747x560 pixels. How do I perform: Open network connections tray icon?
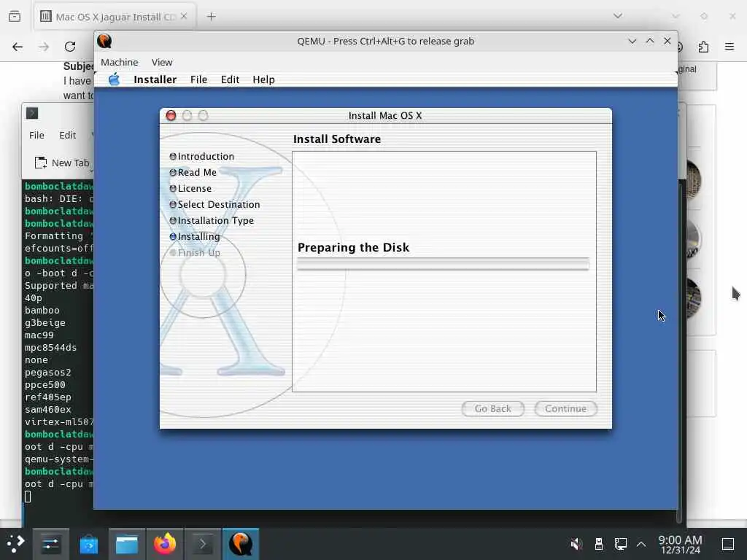pyautogui.click(x=620, y=544)
